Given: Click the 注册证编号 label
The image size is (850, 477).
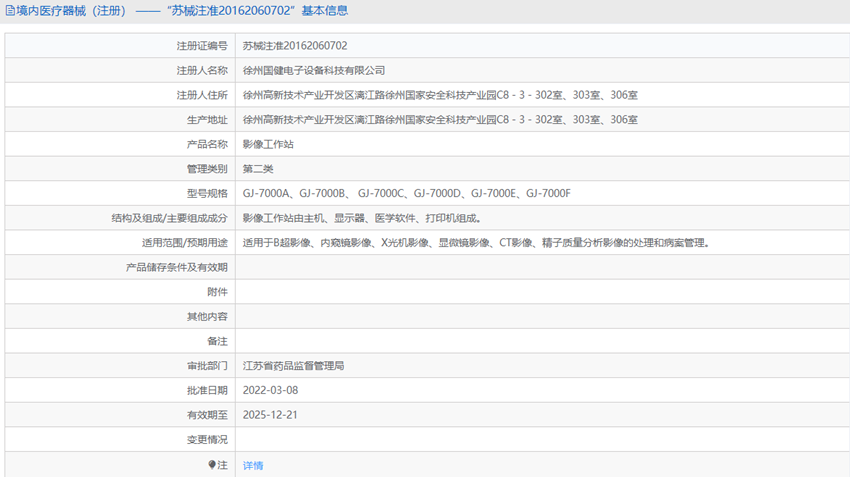Looking at the screenshot, I should click(x=202, y=46).
